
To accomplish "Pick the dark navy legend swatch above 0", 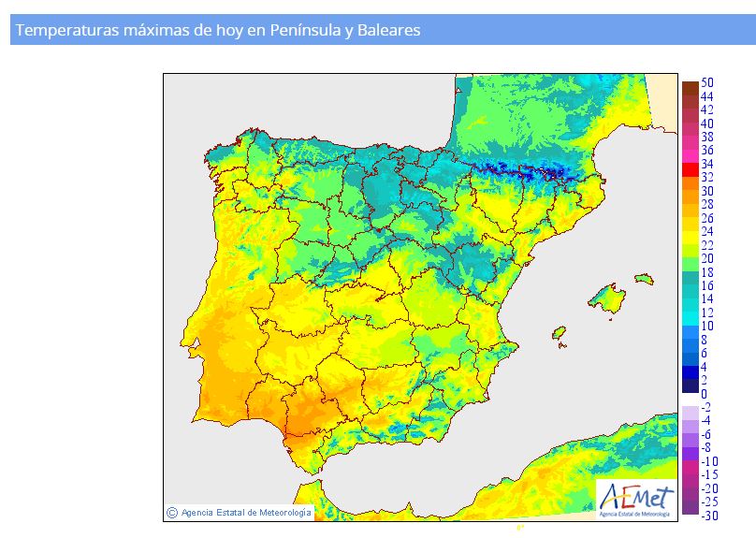I will pyautogui.click(x=690, y=385).
